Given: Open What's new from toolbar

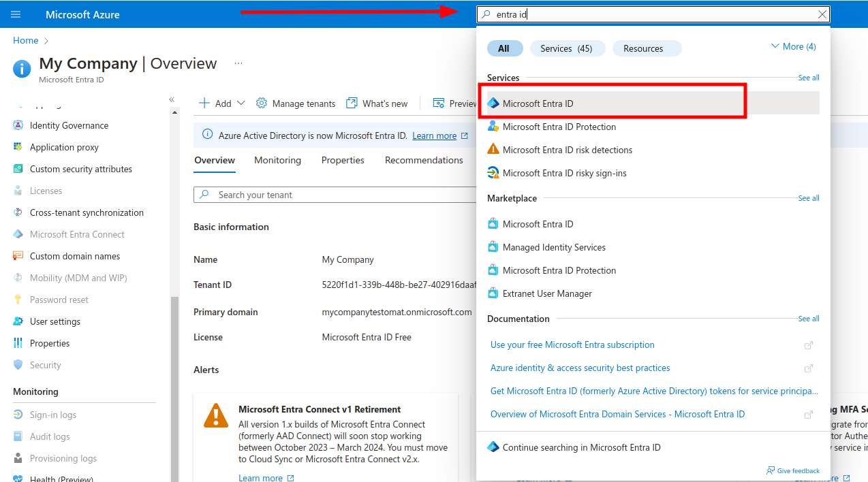Looking at the screenshot, I should 377,103.
